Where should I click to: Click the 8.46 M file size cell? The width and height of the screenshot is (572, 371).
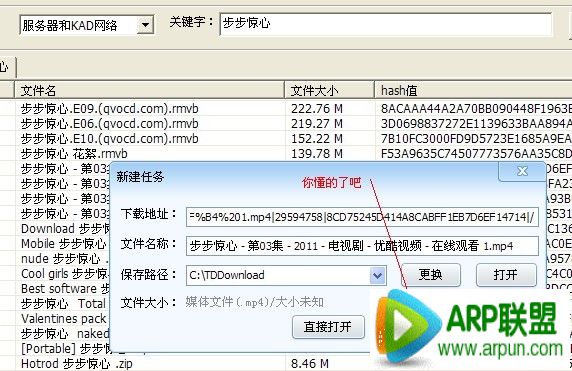coord(310,364)
